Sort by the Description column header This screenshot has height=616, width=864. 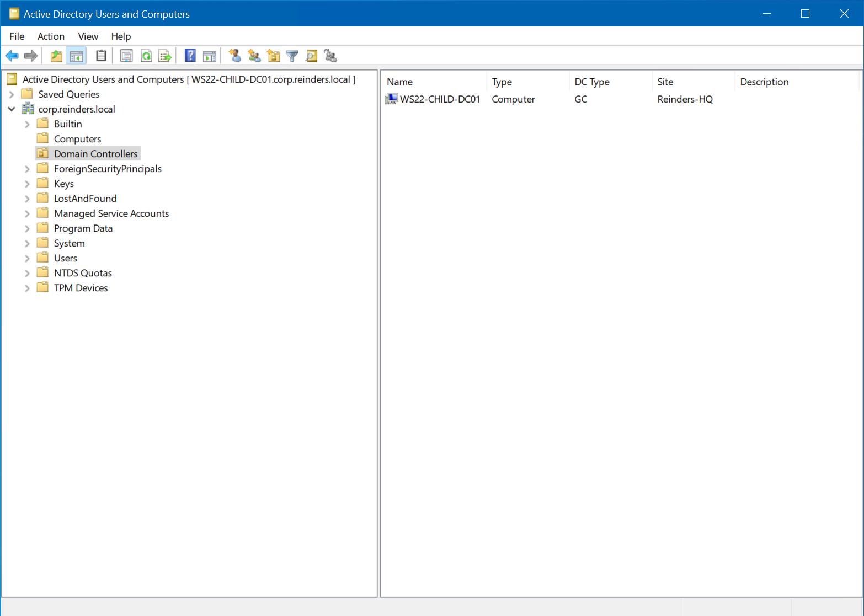797,82
